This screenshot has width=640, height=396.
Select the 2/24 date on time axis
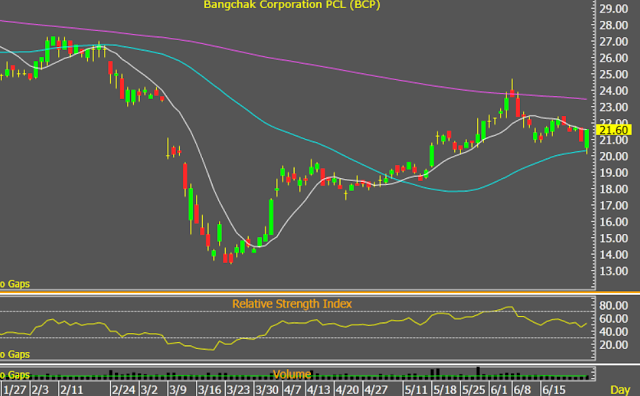(x=124, y=390)
